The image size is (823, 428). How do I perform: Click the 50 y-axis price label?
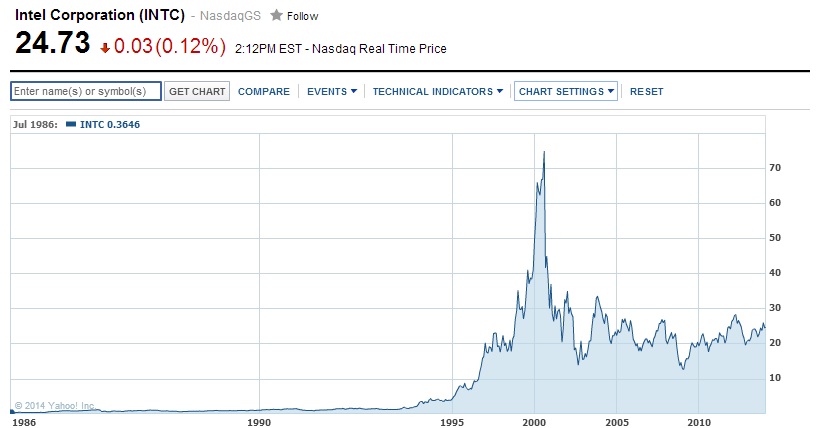point(775,238)
